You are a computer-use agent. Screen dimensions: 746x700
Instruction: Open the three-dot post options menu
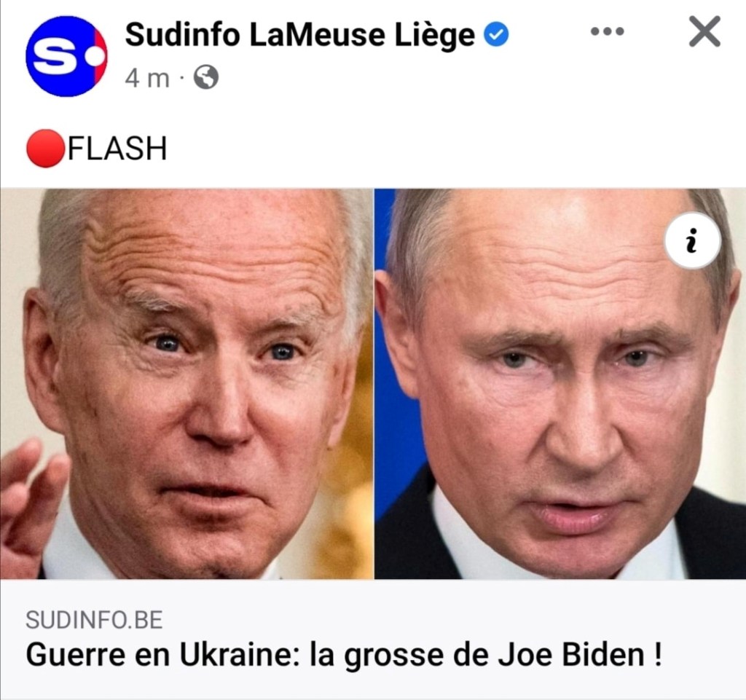point(607,31)
